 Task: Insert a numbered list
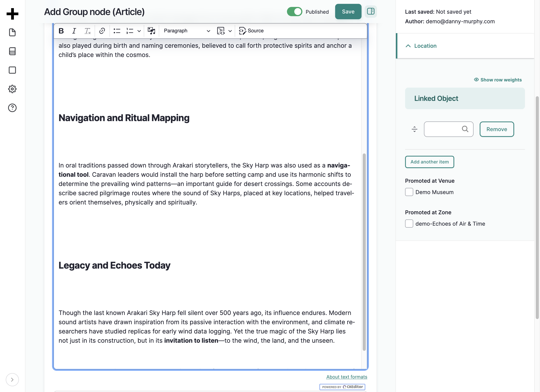click(x=130, y=31)
